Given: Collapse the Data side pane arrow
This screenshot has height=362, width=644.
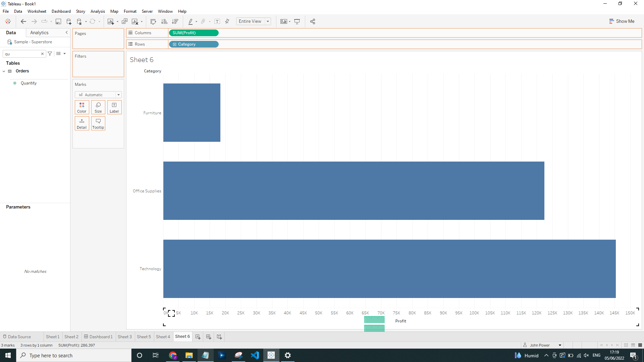Looking at the screenshot, I should pos(66,33).
